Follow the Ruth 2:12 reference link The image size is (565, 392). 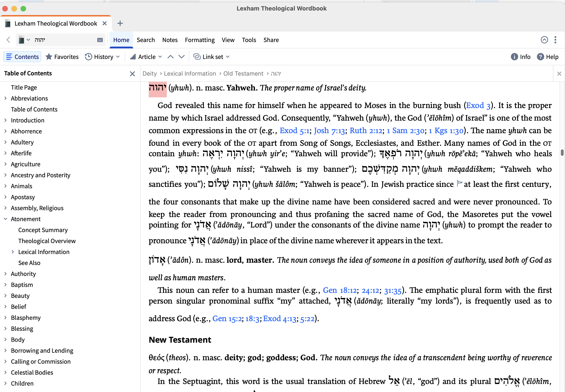point(366,131)
